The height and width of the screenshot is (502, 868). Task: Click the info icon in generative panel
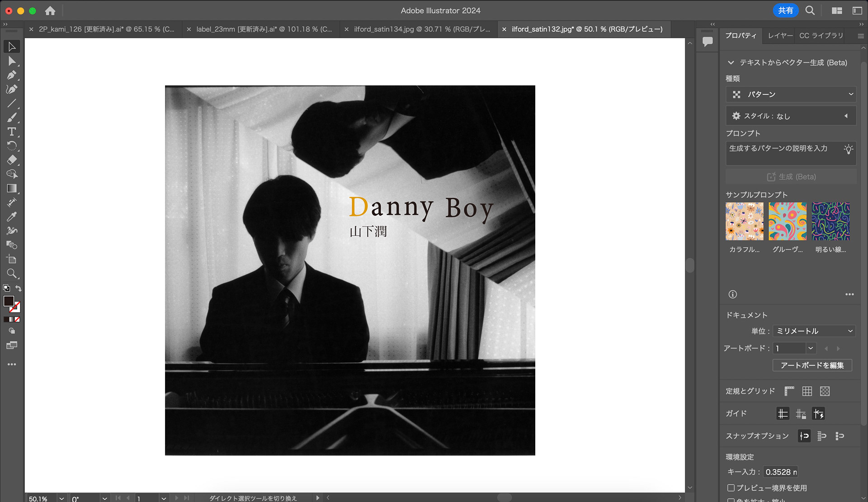point(733,294)
